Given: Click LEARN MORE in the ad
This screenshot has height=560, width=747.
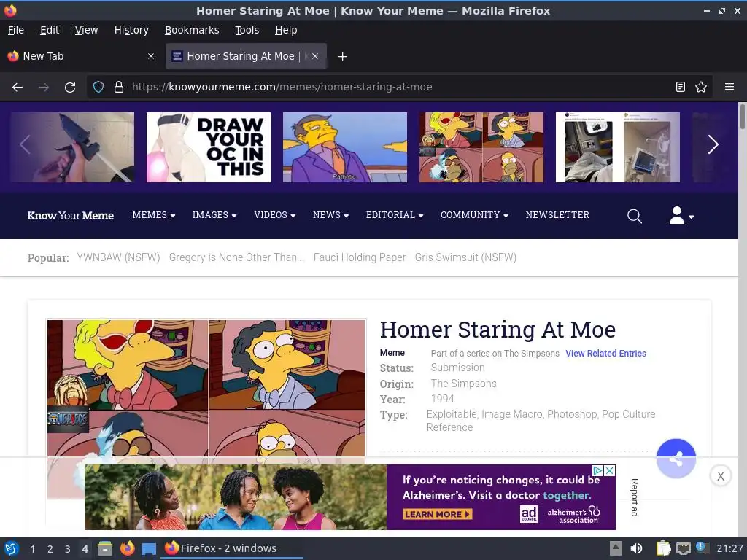Looking at the screenshot, I should click(x=438, y=514).
